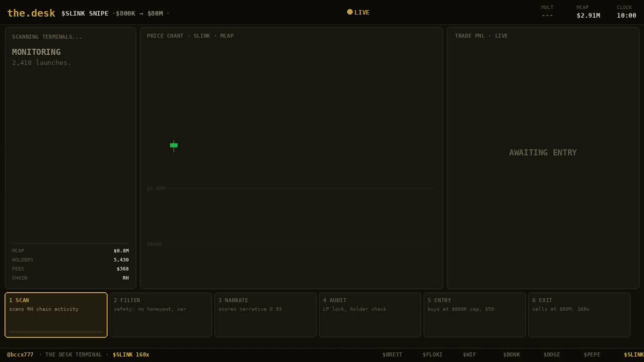Click the TRADE PNL · LIVE heading
644x362 pixels.
click(481, 36)
